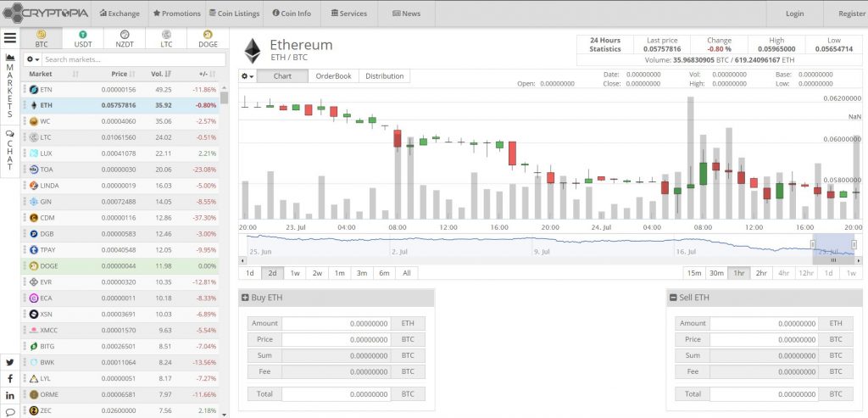The height and width of the screenshot is (418, 868).
Task: Open chart settings gear dropdown
Action: coord(248,76)
